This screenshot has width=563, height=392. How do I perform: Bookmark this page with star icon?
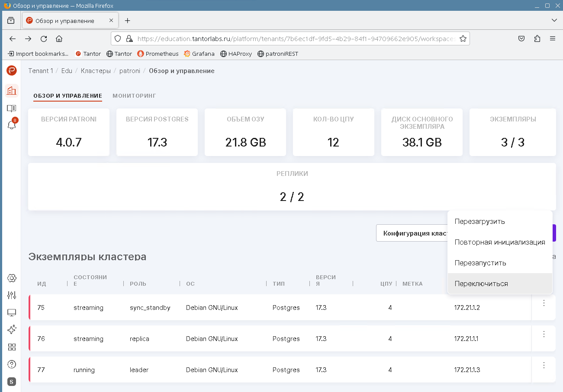pyautogui.click(x=463, y=39)
